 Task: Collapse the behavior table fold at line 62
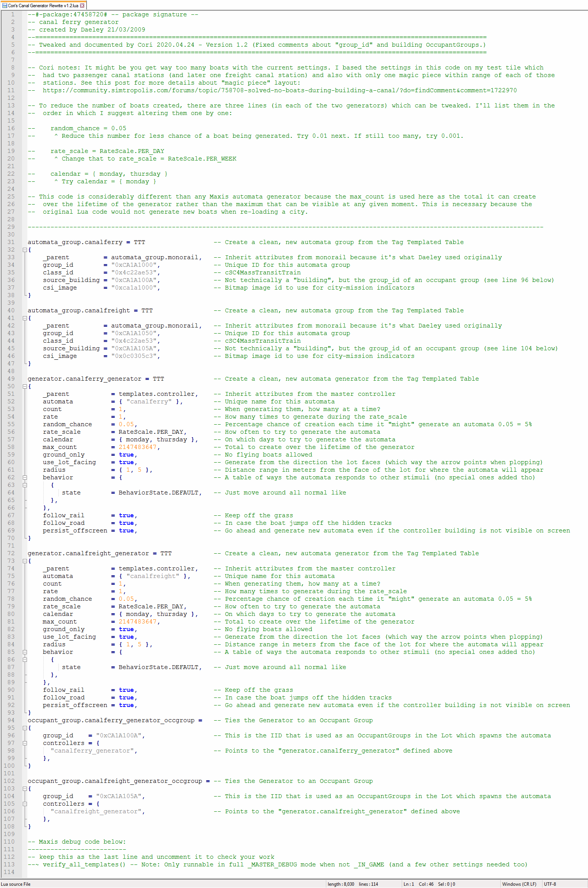25,477
